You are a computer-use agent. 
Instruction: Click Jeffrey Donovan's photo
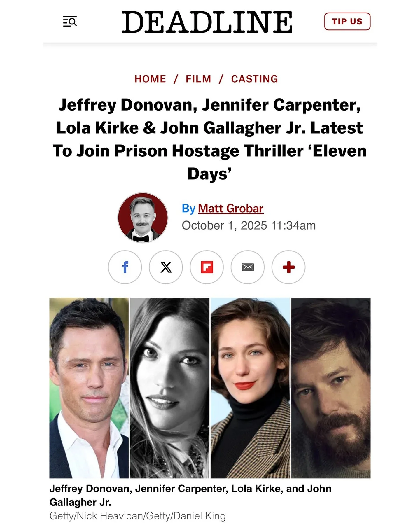[89, 388]
